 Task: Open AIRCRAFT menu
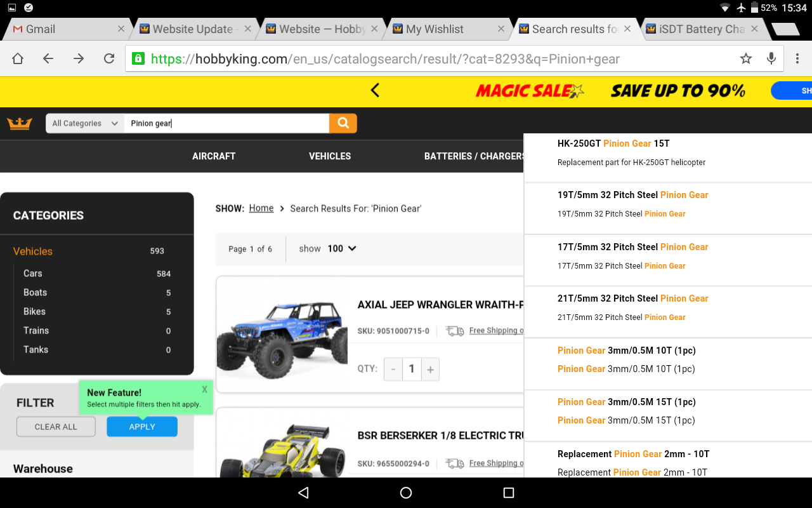[214, 156]
